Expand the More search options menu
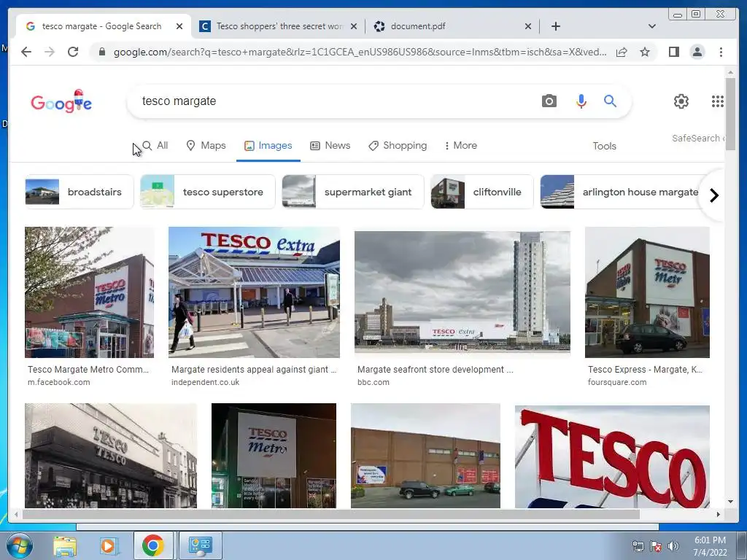Screen dimensions: 747x560 pos(461,145)
